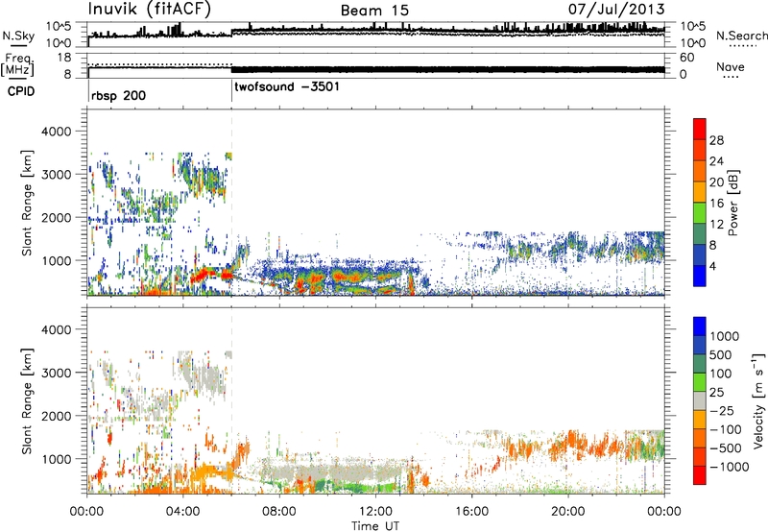Click the '12' label on Power colorbar
Viewport: 768px width, 532px height.
(x=716, y=225)
